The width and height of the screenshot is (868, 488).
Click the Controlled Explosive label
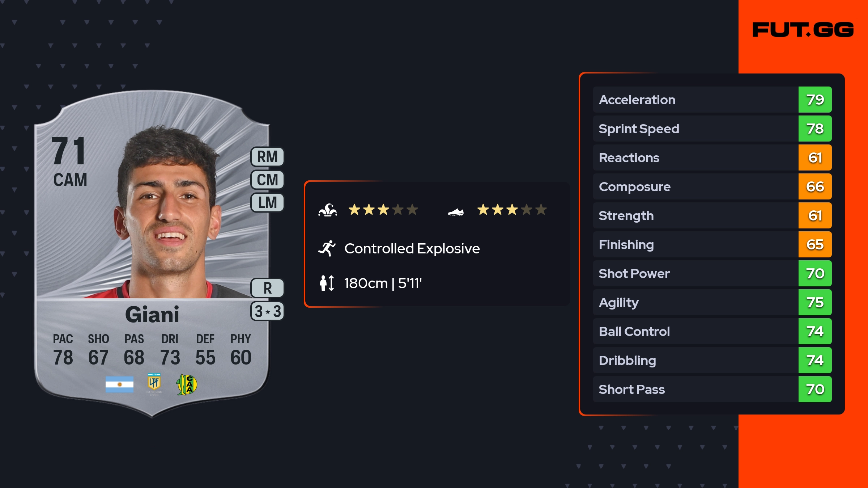click(412, 248)
